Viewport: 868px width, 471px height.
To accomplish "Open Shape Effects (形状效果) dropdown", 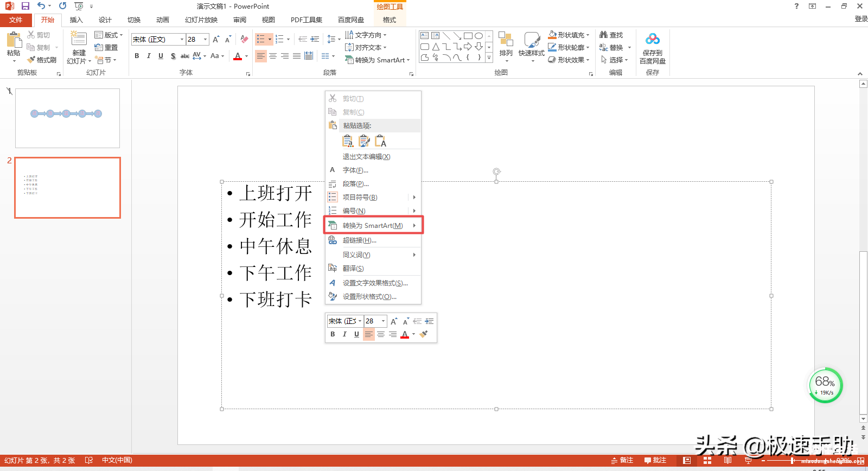I will tap(569, 60).
